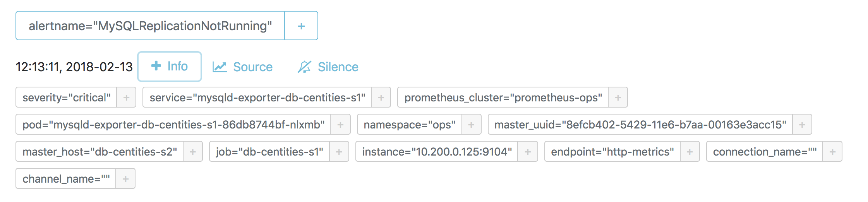
Task: Add namespace ops to the filter via plus
Action: pos(471,125)
